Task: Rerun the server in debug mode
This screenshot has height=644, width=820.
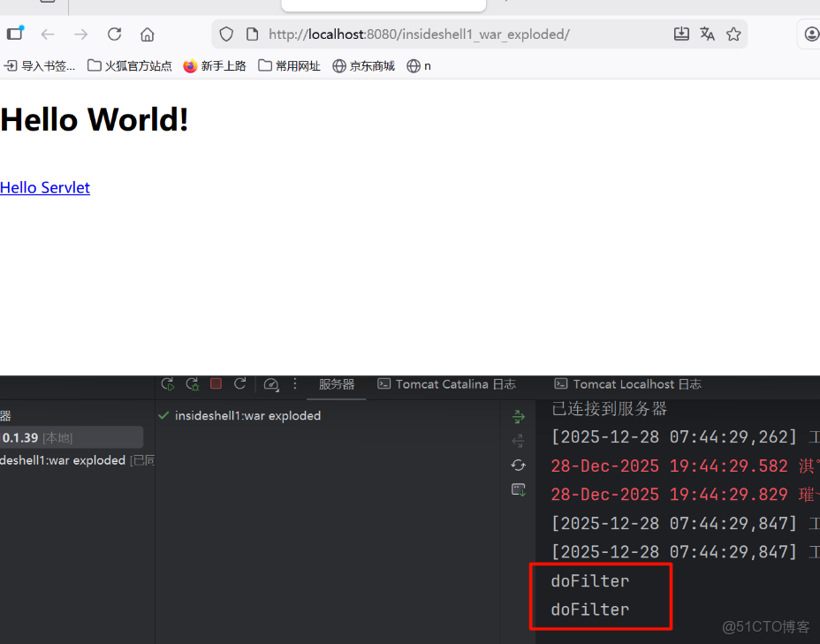Action: 192,384
